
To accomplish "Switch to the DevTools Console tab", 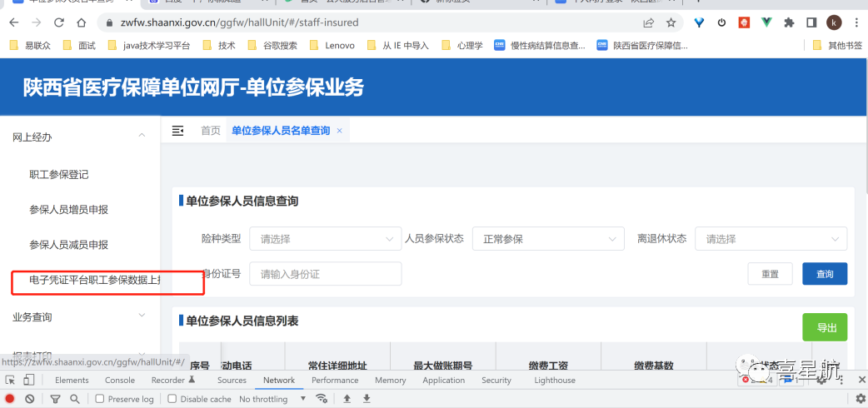I will click(120, 381).
